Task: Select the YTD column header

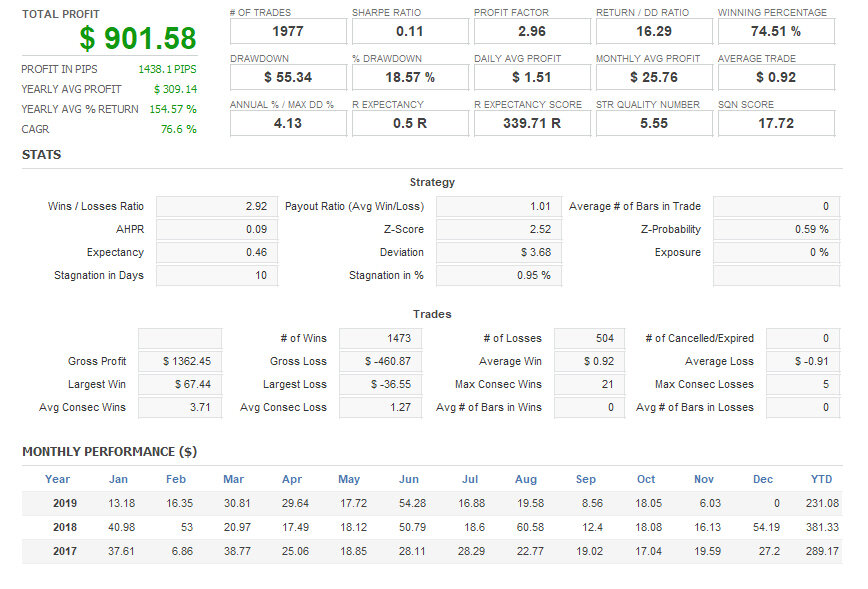Action: click(x=822, y=479)
